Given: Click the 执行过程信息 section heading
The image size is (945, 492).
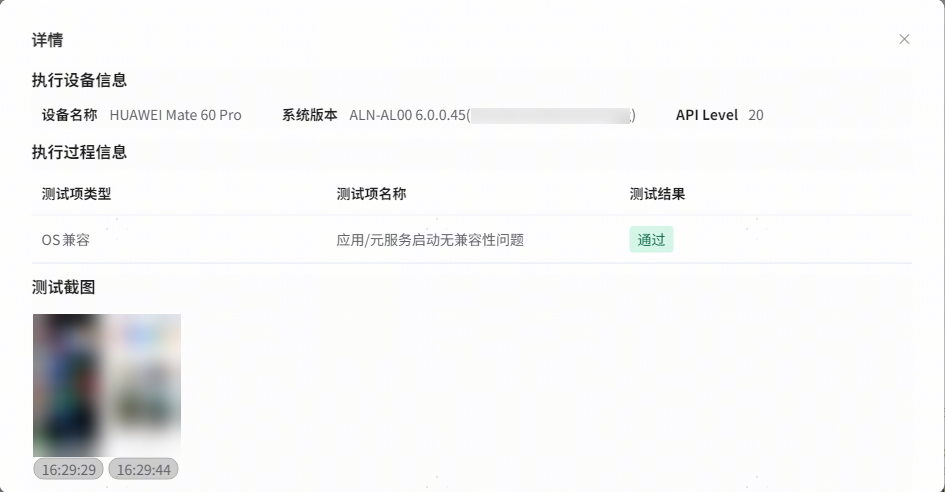Looking at the screenshot, I should pos(79,152).
